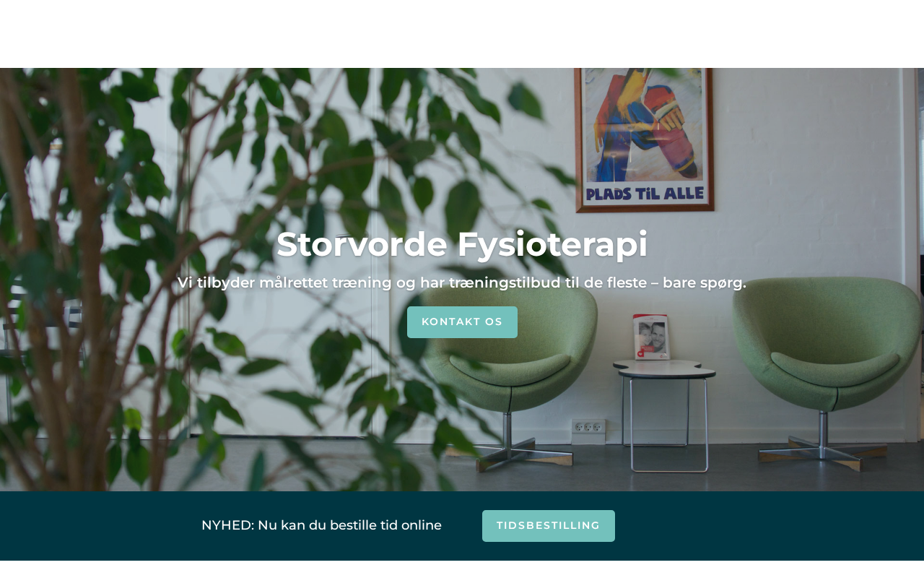This screenshot has width=924, height=578.
Task: Click the small white side table top
Action: click(x=664, y=368)
